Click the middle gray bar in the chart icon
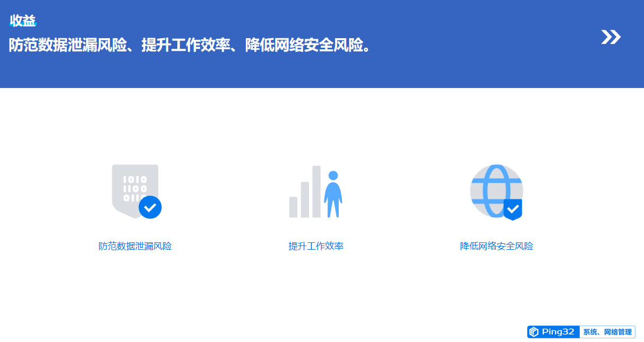The image size is (644, 342). [x=305, y=199]
